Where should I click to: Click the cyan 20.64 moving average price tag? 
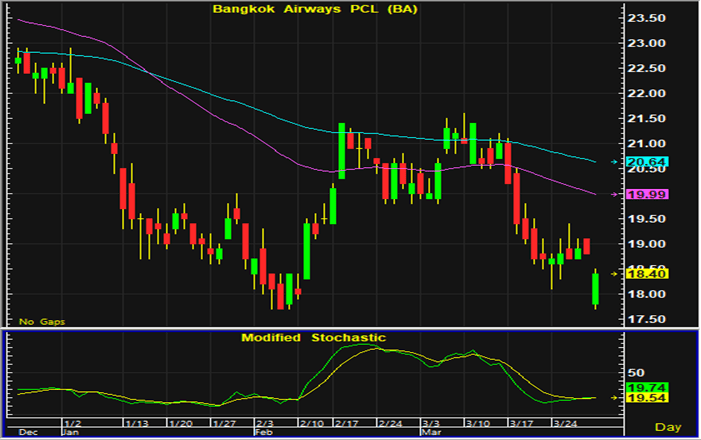click(x=638, y=162)
